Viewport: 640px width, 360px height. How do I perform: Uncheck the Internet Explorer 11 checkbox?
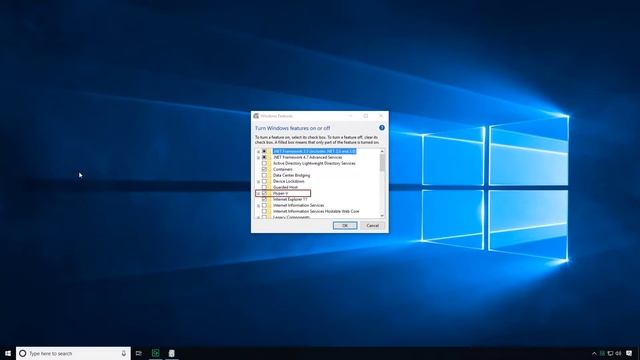tap(264, 199)
